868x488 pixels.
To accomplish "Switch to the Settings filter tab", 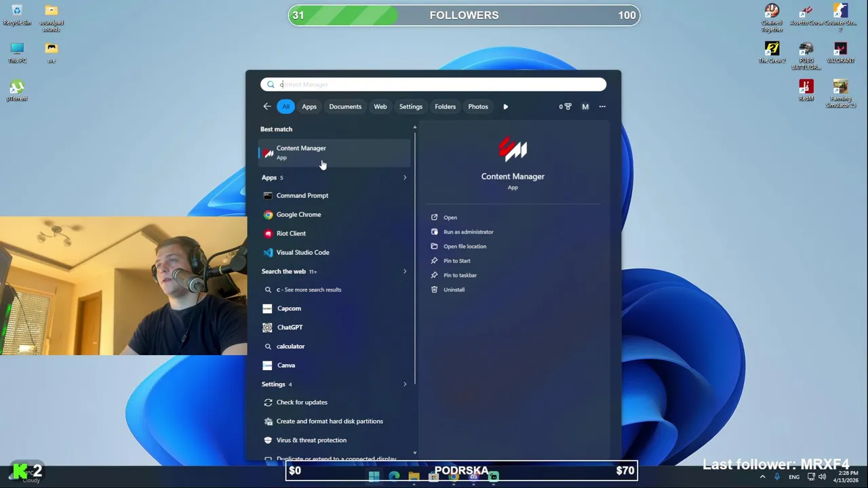I will [411, 106].
